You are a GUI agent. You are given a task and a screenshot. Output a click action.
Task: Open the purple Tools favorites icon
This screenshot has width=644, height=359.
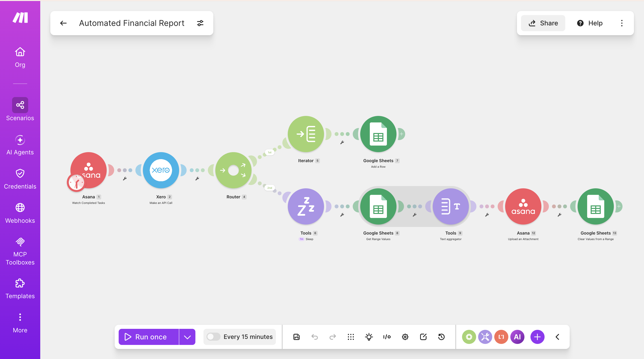(485, 337)
